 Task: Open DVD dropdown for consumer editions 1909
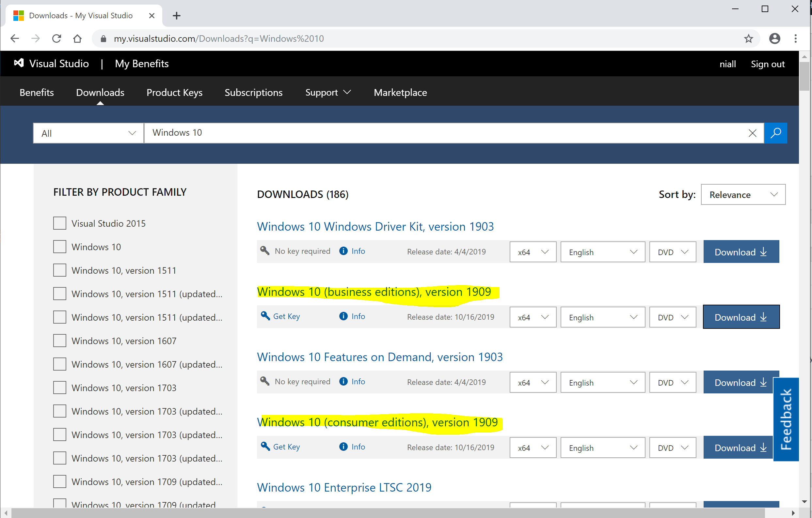[x=673, y=448]
